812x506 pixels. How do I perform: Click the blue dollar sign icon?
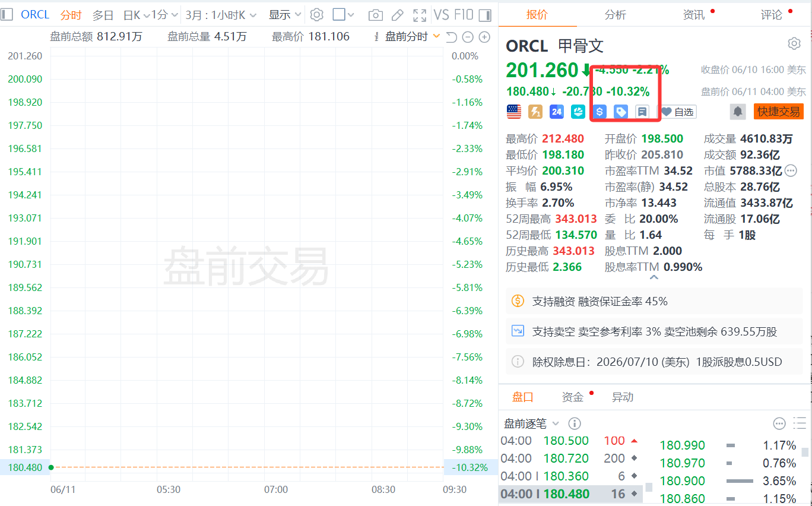pyautogui.click(x=600, y=111)
